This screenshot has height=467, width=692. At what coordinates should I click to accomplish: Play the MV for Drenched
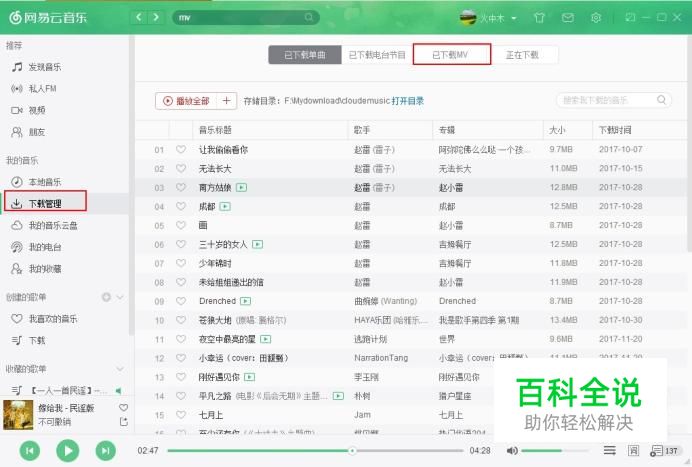245,301
